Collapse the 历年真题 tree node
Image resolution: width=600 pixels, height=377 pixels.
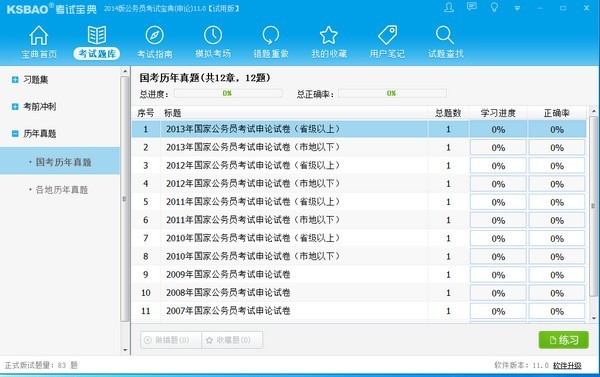coord(15,134)
